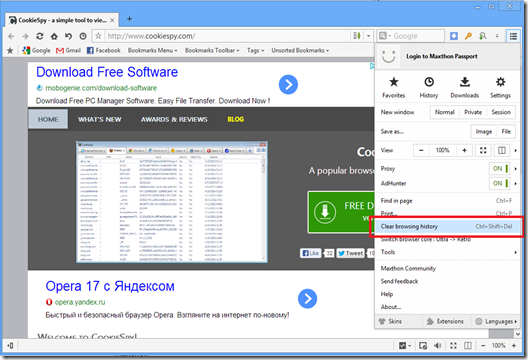Open the Tags bookmarks dropdown
528x360 pixels.
256,51
